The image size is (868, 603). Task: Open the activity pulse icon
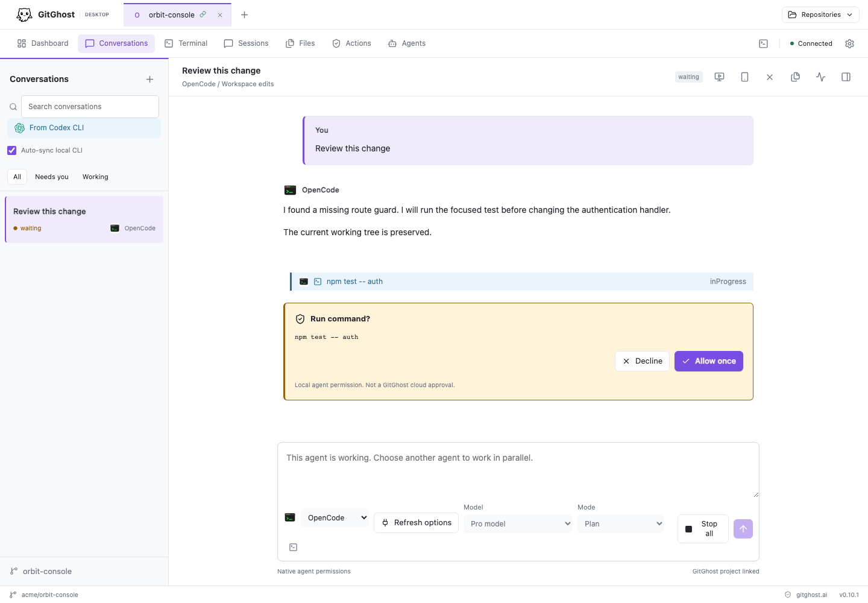[x=820, y=77]
